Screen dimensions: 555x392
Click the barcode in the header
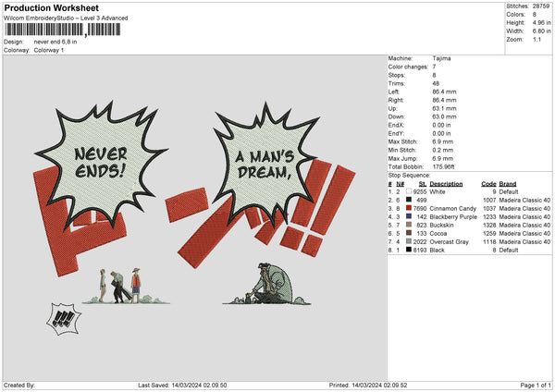pyautogui.click(x=62, y=30)
